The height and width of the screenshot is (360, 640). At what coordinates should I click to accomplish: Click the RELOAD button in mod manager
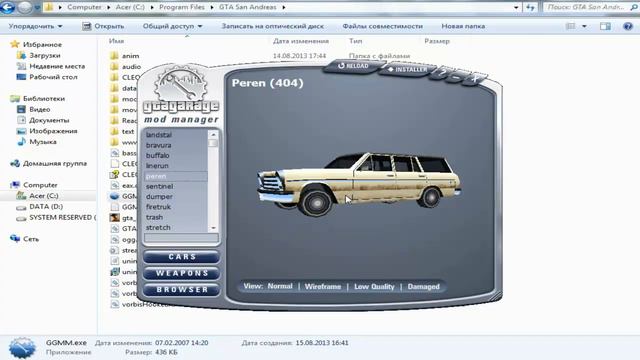point(353,66)
